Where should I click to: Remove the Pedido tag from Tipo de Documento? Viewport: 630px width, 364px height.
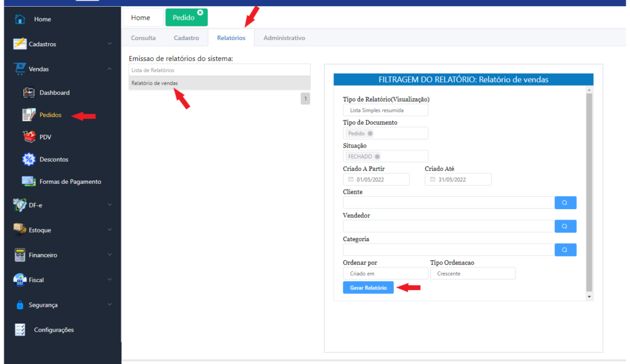(370, 133)
